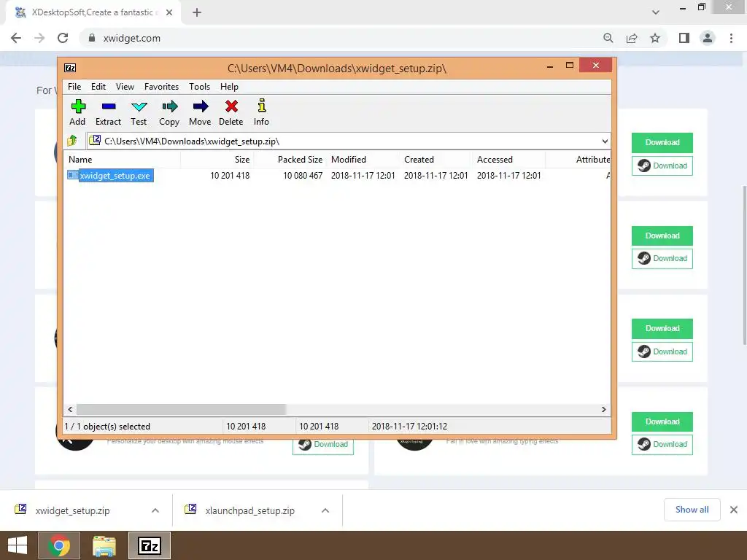Click the tab search chevron in Chrome
Viewport: 747px width, 560px height.
656,12
